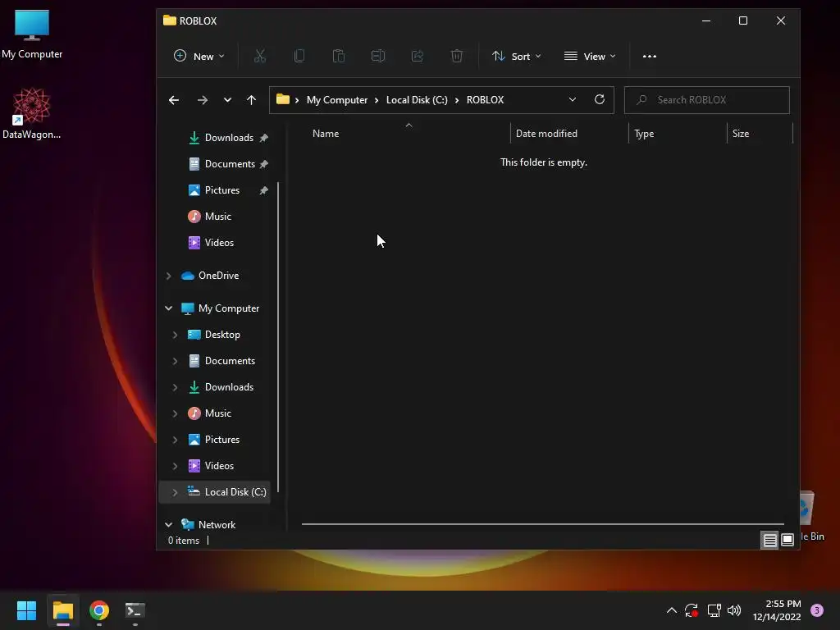Screen dimensions: 840x630
Task: Click the sync update tray icon
Action: (x=691, y=610)
